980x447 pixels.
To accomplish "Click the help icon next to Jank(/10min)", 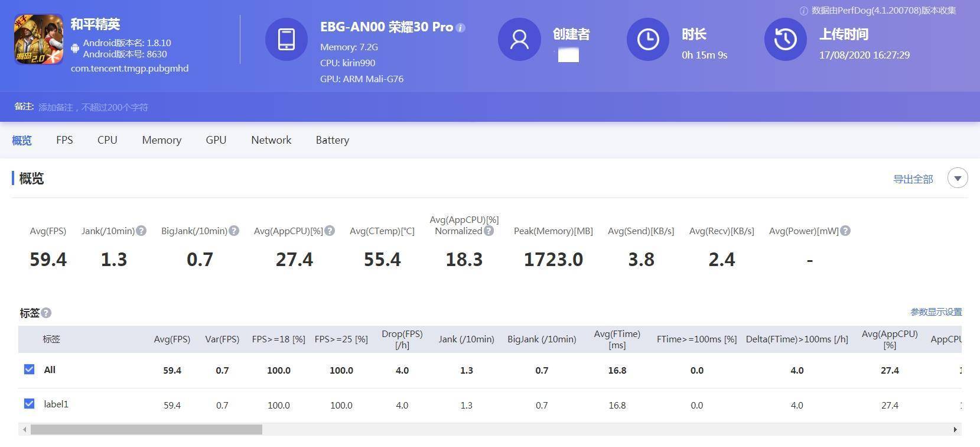I will pos(141,231).
